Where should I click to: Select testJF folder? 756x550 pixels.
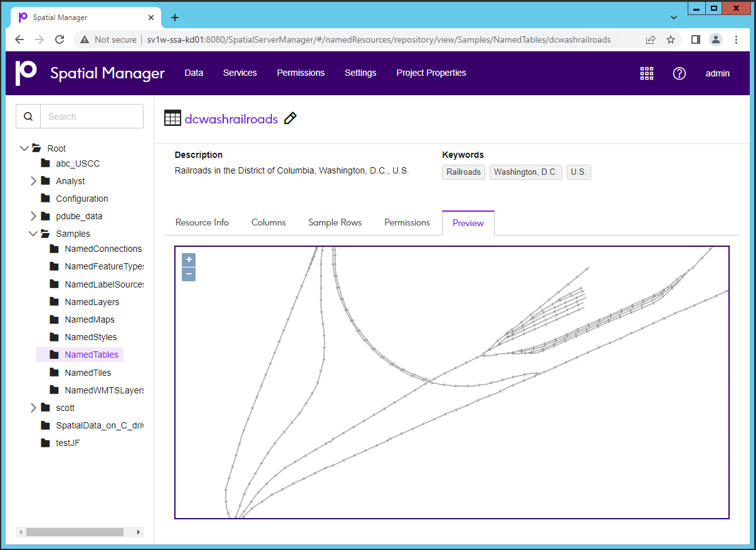68,443
